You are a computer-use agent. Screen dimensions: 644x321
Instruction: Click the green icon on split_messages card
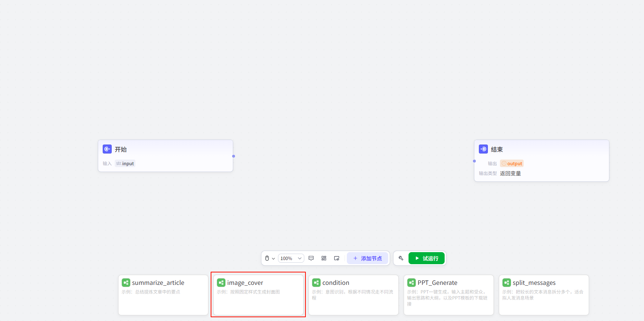507,283
